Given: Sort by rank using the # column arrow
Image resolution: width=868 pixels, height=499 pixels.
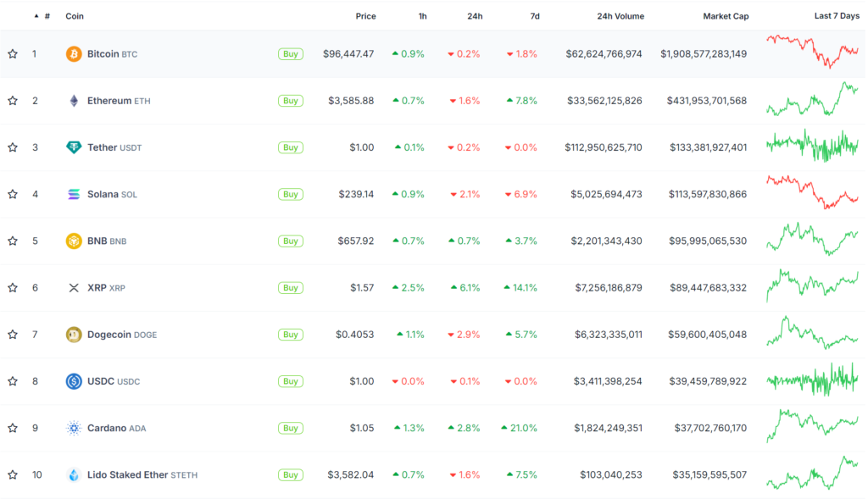Looking at the screenshot, I should [x=36, y=16].
